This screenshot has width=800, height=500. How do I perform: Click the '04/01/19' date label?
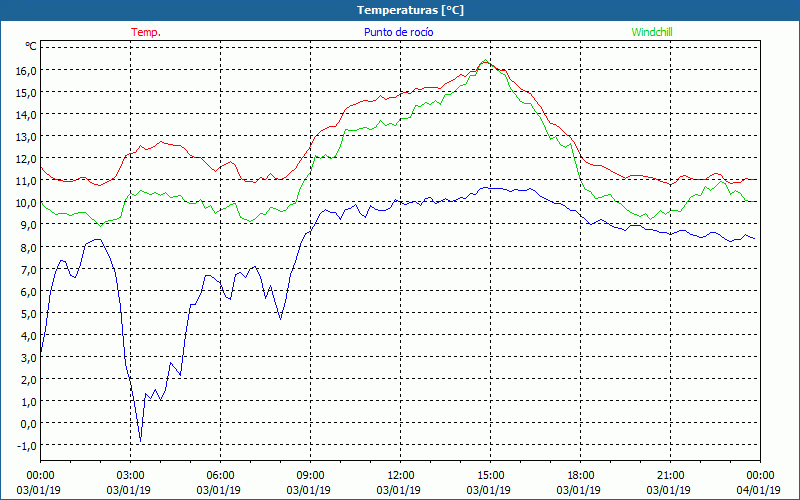pyautogui.click(x=759, y=490)
